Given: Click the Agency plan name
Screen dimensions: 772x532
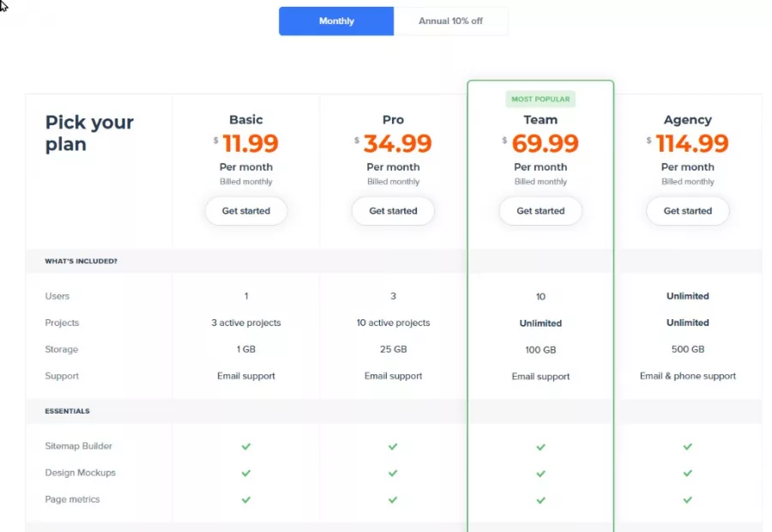Looking at the screenshot, I should pos(688,120).
